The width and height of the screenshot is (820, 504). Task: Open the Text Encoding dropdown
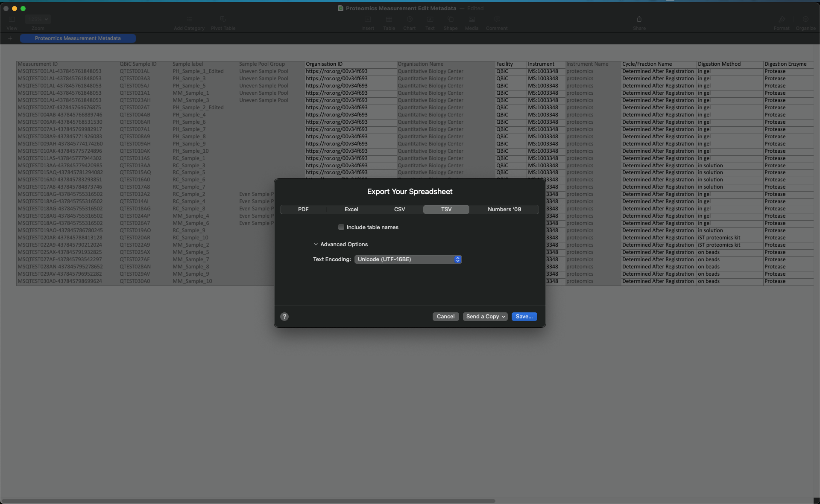pos(408,259)
